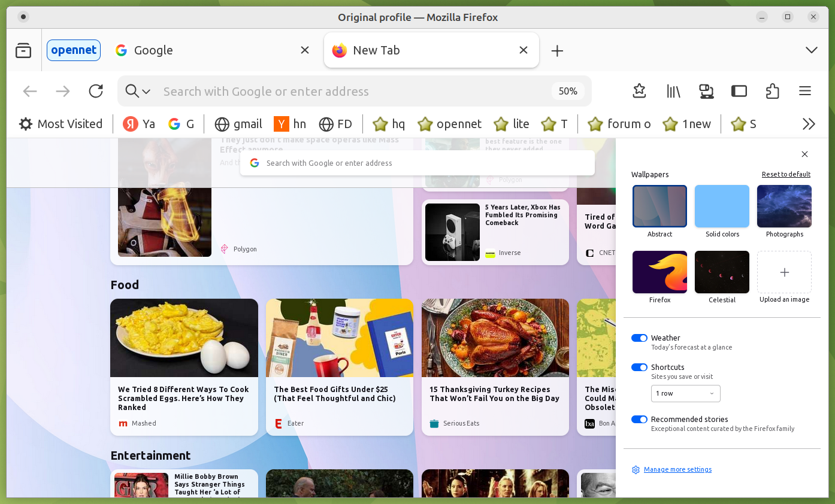Open the Ya bookmark
The image size is (835, 504).
pos(139,124)
